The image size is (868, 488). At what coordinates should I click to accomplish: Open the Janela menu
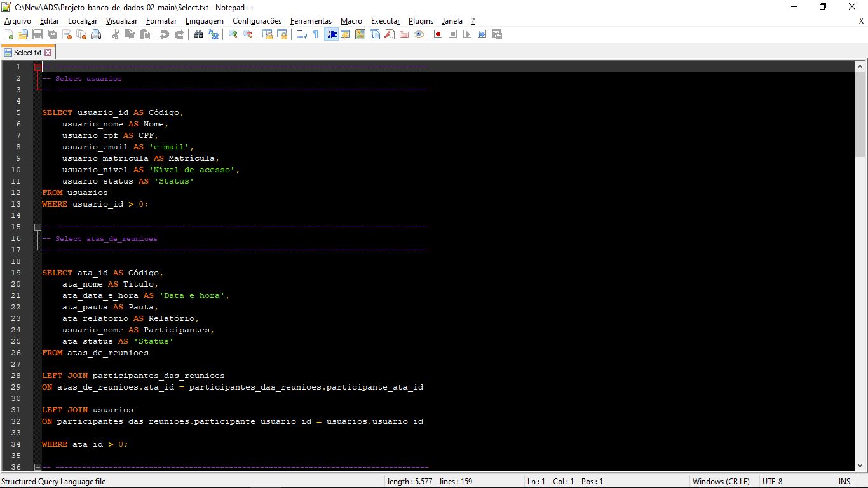(x=452, y=21)
